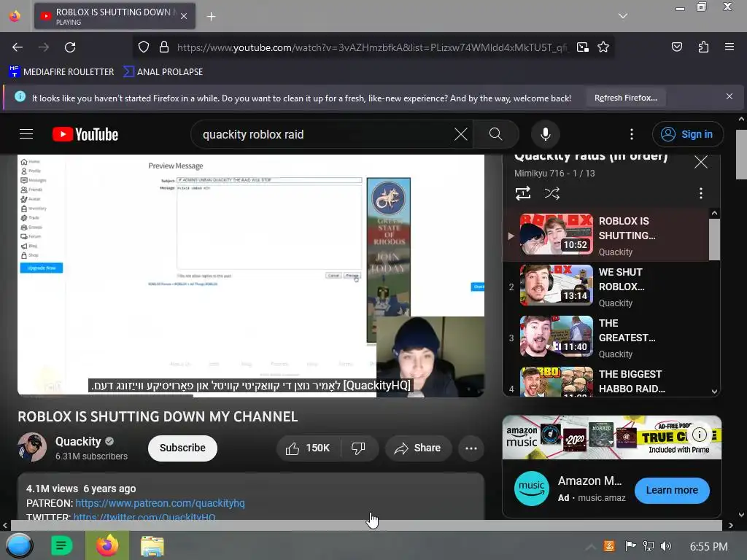Screen dimensions: 747x560
Task: Play THE GREATEST playlist video
Action: [x=606, y=337]
